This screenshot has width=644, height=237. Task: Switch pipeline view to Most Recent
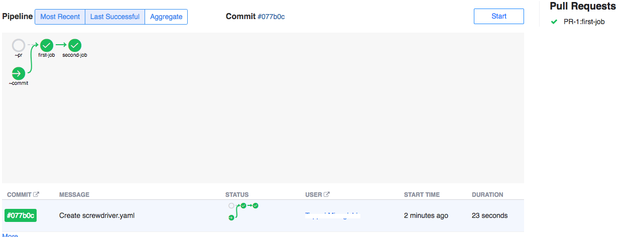tap(60, 17)
